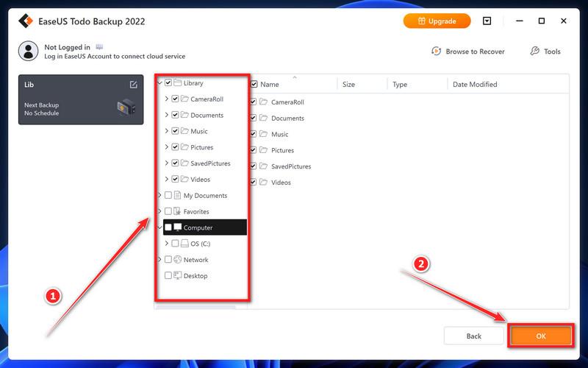The height and width of the screenshot is (368, 588).
Task: Click the My Documents file icon
Action: (177, 195)
